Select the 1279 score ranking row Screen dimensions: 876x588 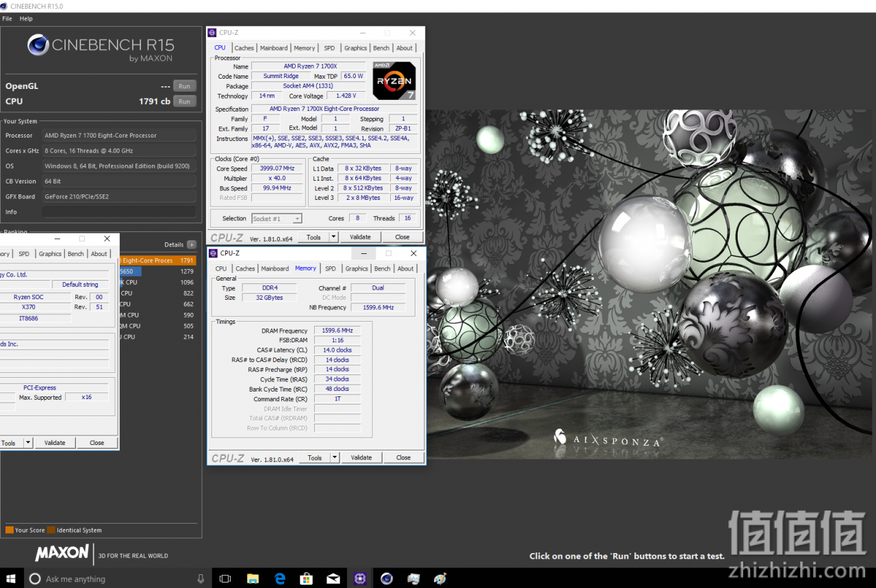tap(157, 271)
